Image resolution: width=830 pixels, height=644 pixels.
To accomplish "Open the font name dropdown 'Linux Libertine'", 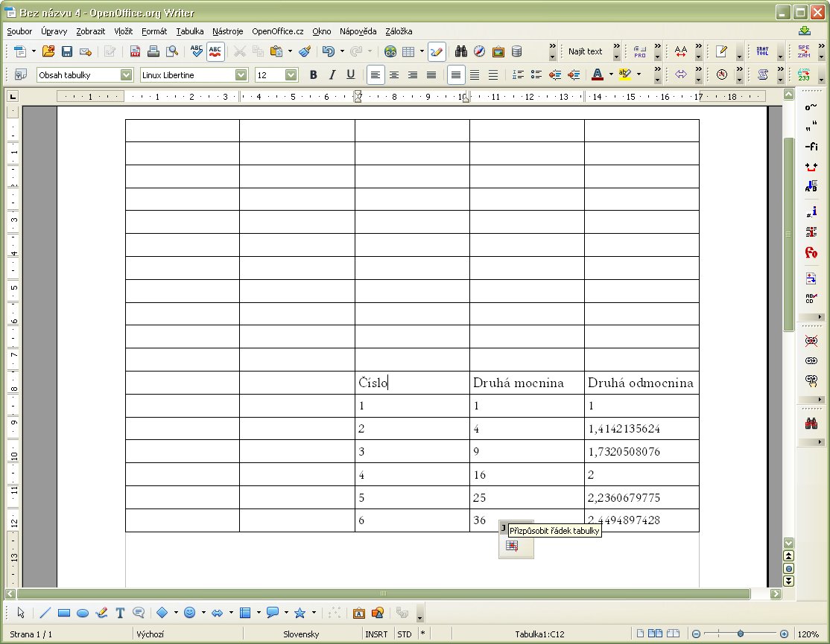I will click(241, 74).
